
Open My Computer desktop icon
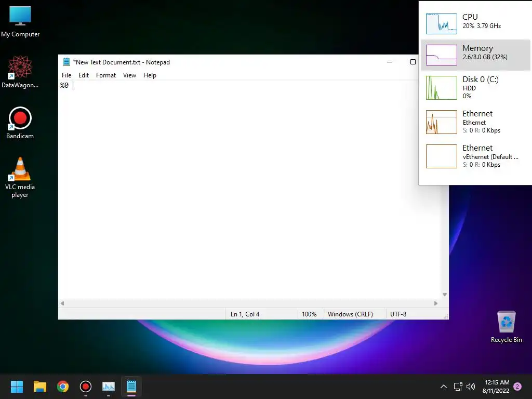20,22
